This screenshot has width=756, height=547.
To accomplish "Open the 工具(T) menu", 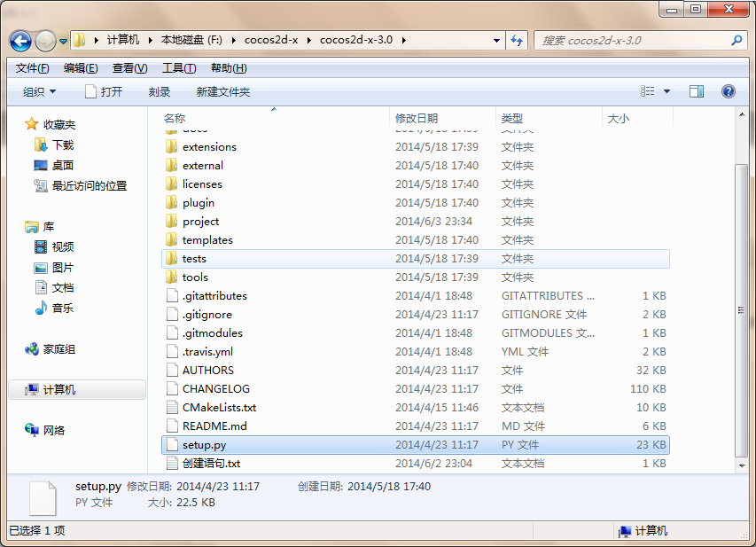I will pyautogui.click(x=179, y=68).
